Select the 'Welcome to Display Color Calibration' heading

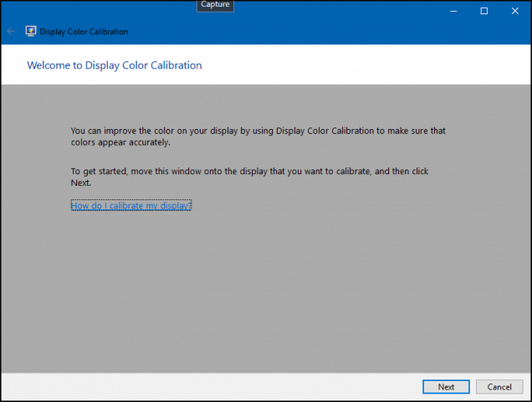coord(115,65)
